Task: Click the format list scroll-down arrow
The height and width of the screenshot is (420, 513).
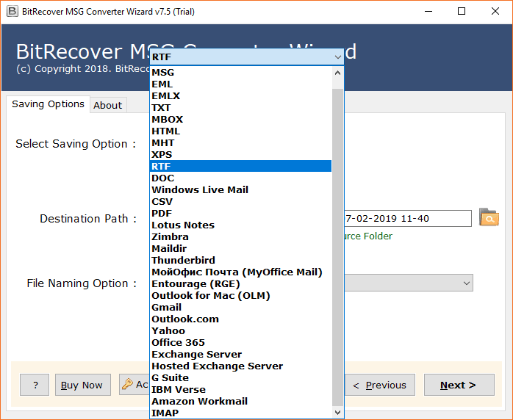Action: pyautogui.click(x=337, y=413)
